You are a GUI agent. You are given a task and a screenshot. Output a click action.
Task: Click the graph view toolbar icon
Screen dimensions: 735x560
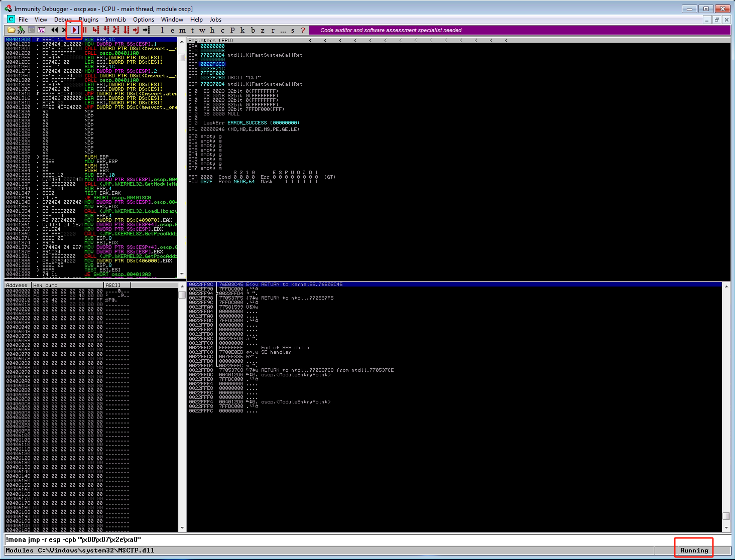pyautogui.click(x=41, y=30)
